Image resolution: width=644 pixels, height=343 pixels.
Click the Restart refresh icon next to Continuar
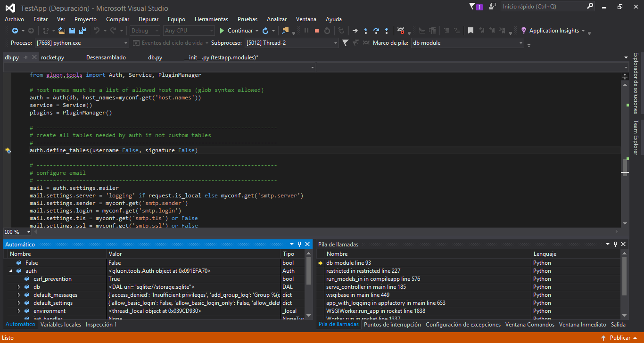[x=265, y=31]
